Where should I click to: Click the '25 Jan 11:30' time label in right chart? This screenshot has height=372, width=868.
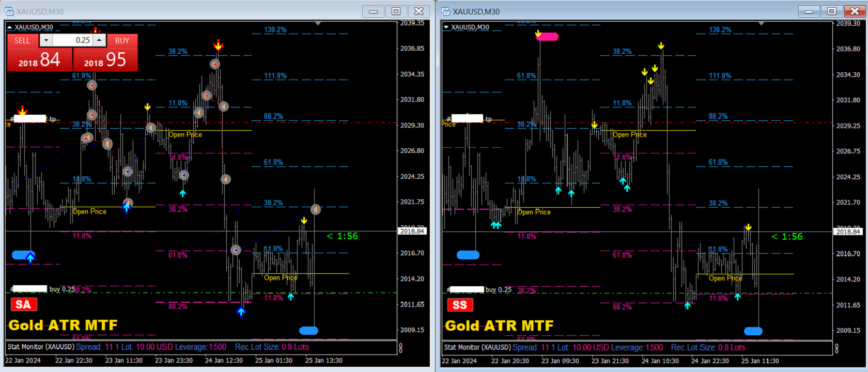pos(760,361)
